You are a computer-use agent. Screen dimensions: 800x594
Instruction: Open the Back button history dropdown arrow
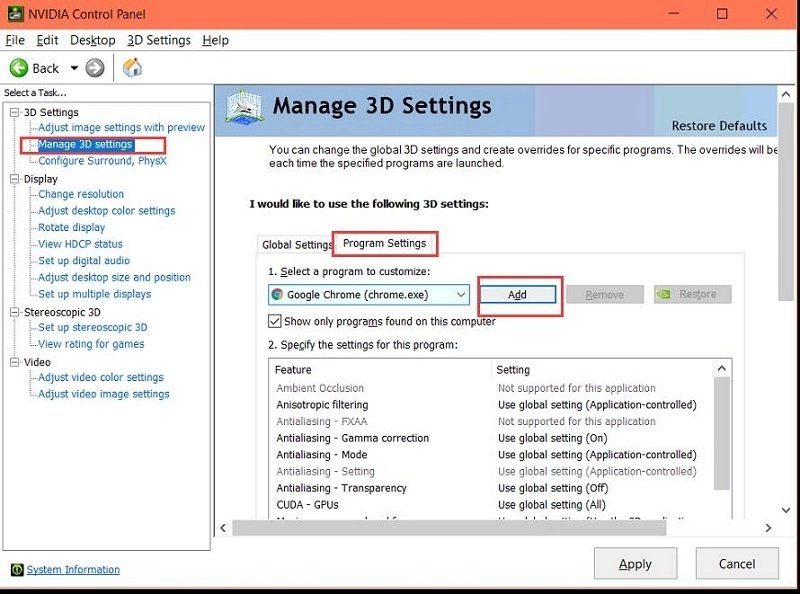tap(73, 68)
